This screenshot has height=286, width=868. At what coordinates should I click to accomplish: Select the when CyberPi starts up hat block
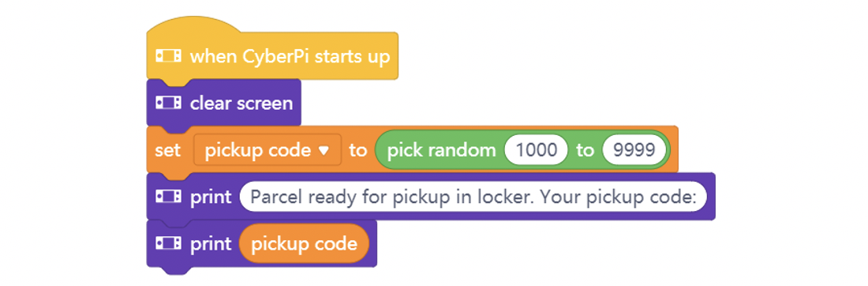(271, 55)
